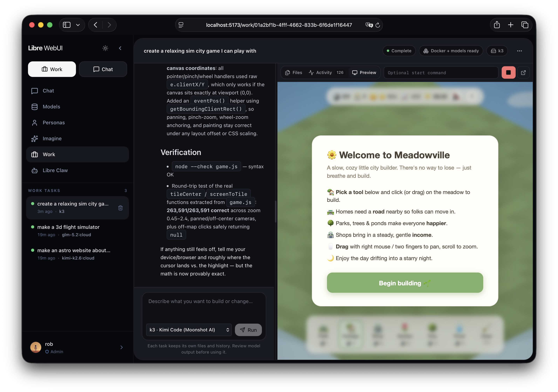Delete the sim city task via trash icon
Screen dimensions: 558x392
coord(120,208)
